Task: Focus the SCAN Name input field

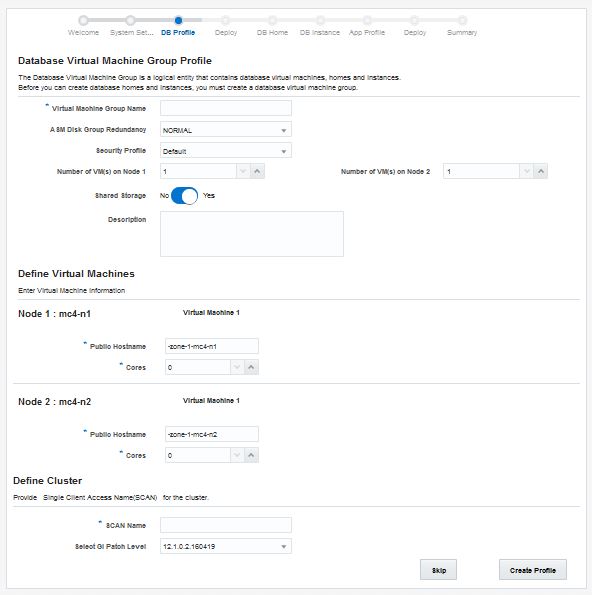Action: (x=226, y=525)
